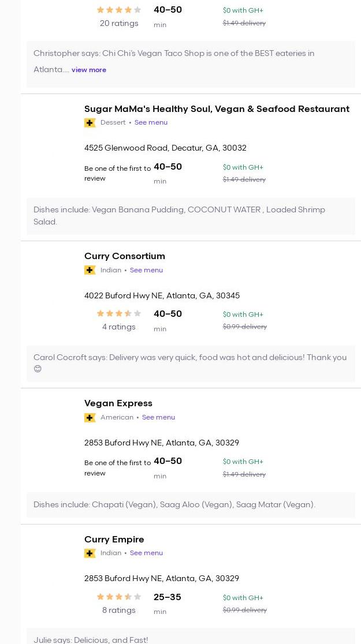The image size is (361, 644).
Task: Open Curry Empire See menu link
Action: [x=146, y=553]
